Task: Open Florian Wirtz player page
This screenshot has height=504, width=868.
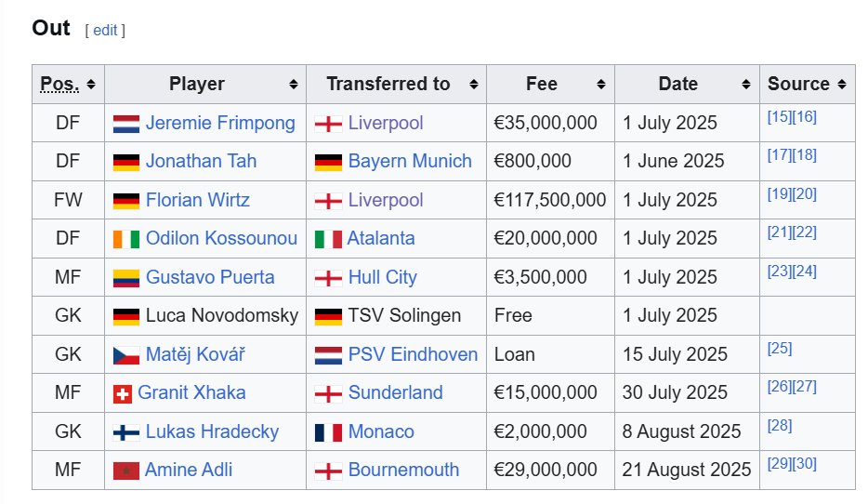Action: [198, 200]
